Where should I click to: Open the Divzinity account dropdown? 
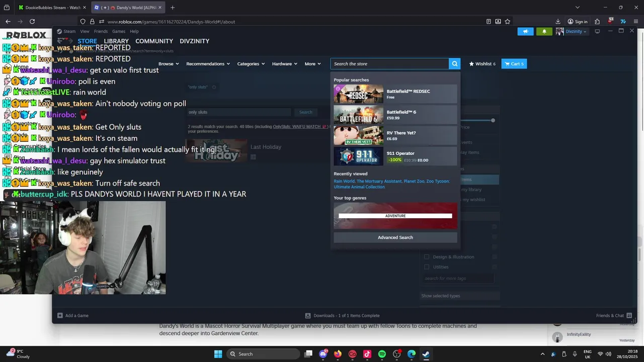click(576, 31)
